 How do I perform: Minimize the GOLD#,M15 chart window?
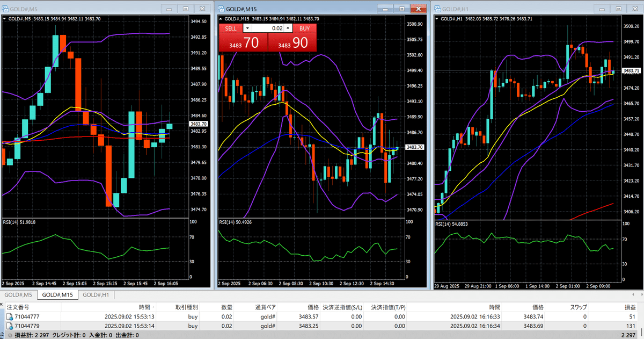tap(385, 9)
